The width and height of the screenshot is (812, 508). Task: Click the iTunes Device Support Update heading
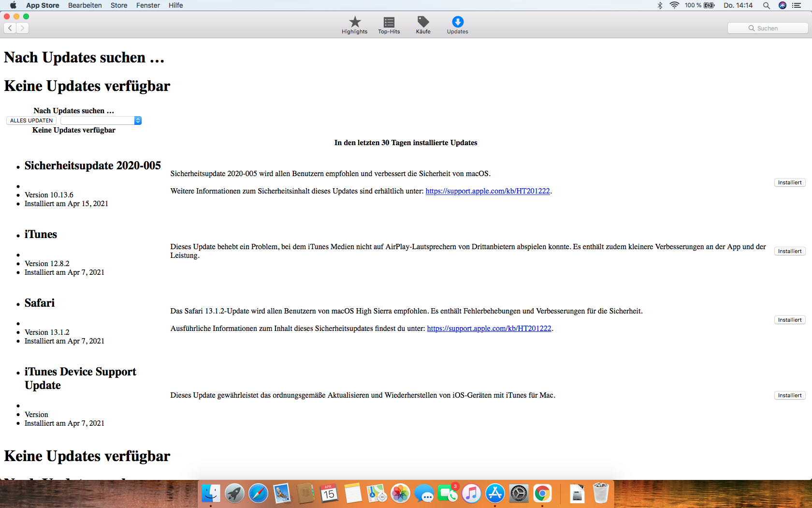80,378
